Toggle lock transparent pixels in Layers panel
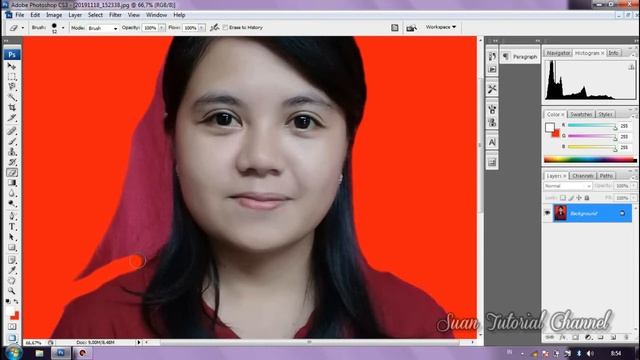Image resolution: width=640 pixels, height=360 pixels. 563,198
